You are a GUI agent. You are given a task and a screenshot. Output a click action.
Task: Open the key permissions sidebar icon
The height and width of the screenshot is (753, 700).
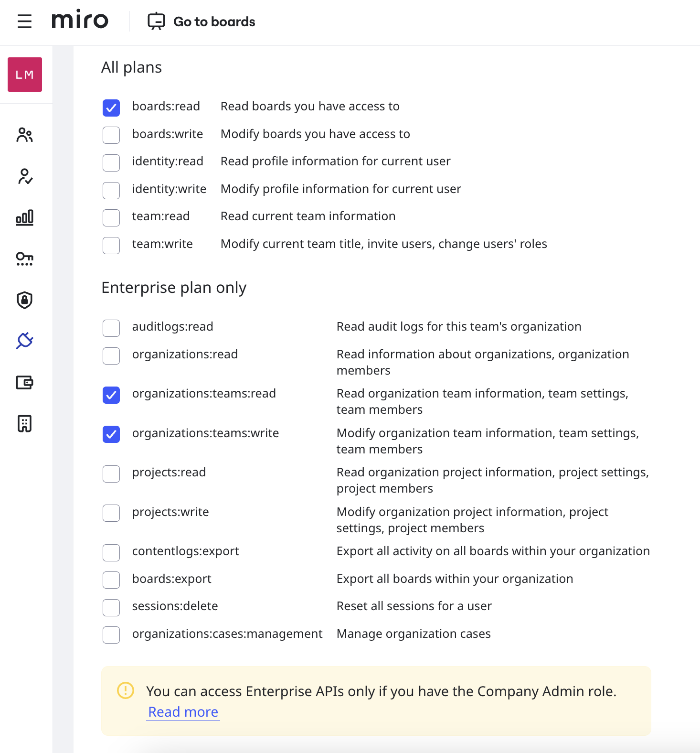(24, 259)
